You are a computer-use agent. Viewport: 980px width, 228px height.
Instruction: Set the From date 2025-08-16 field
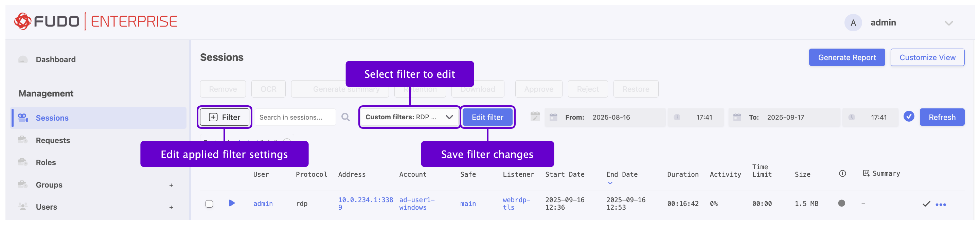tap(605, 117)
